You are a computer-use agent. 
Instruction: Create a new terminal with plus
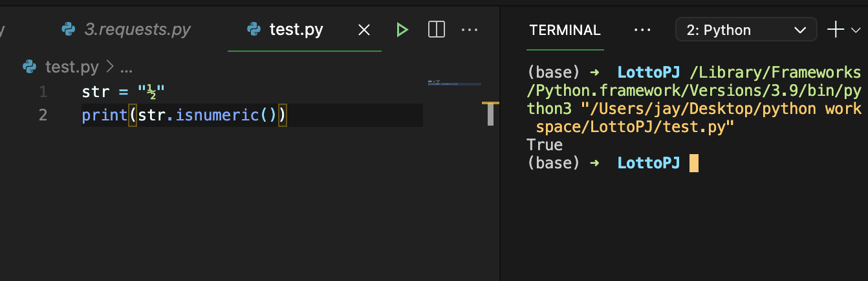836,30
